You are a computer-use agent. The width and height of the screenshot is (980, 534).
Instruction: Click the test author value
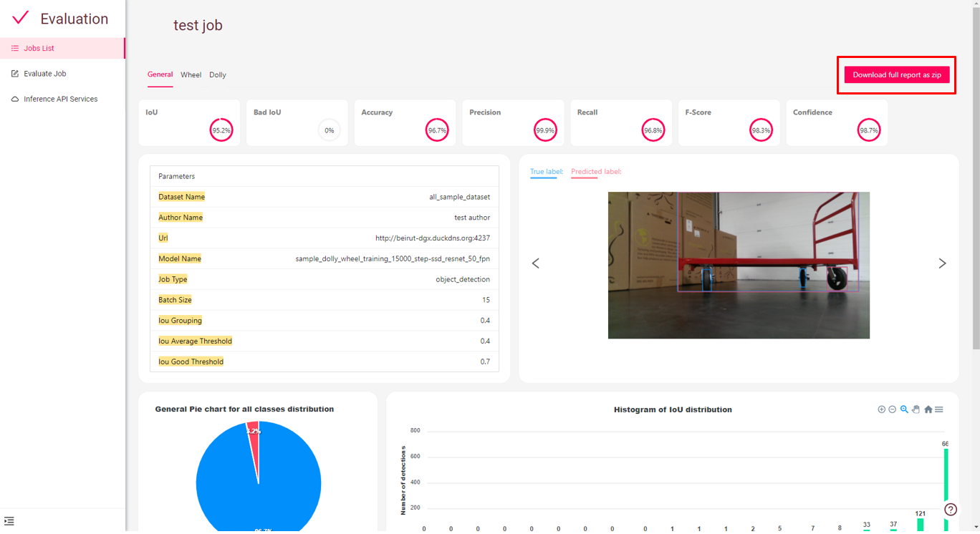point(472,218)
